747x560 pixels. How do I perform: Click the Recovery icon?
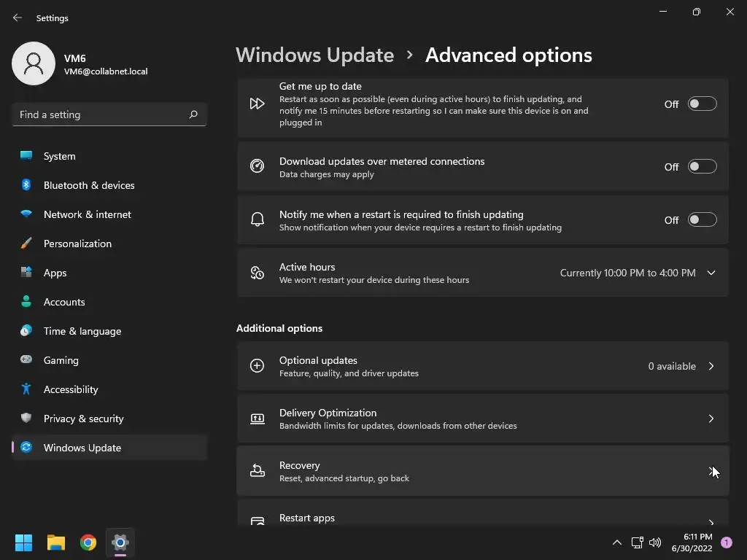click(x=258, y=471)
